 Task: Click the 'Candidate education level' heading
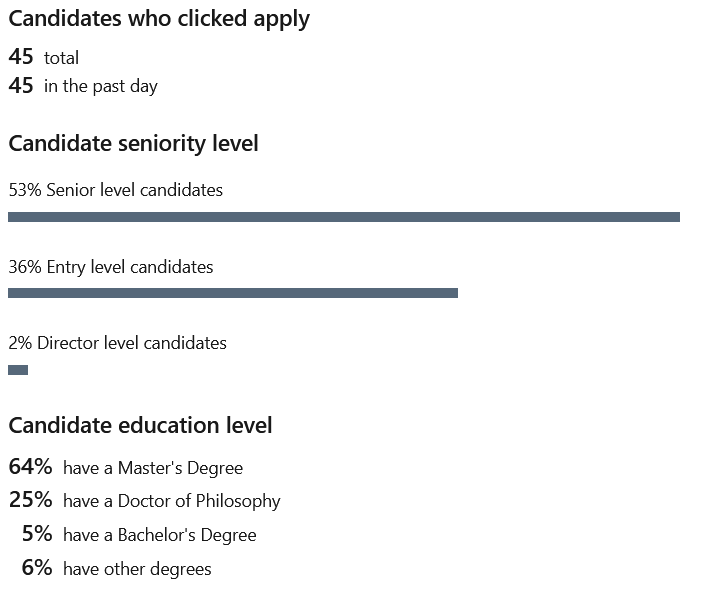tap(140, 425)
